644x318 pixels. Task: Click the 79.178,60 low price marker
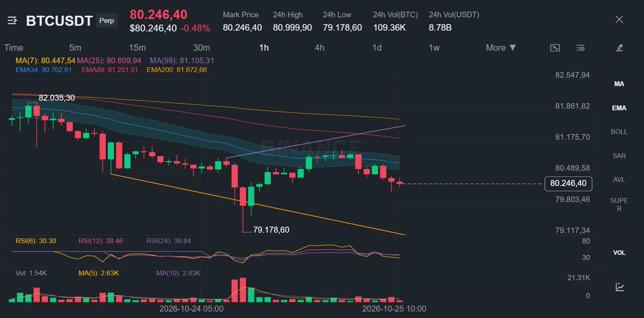click(x=271, y=230)
